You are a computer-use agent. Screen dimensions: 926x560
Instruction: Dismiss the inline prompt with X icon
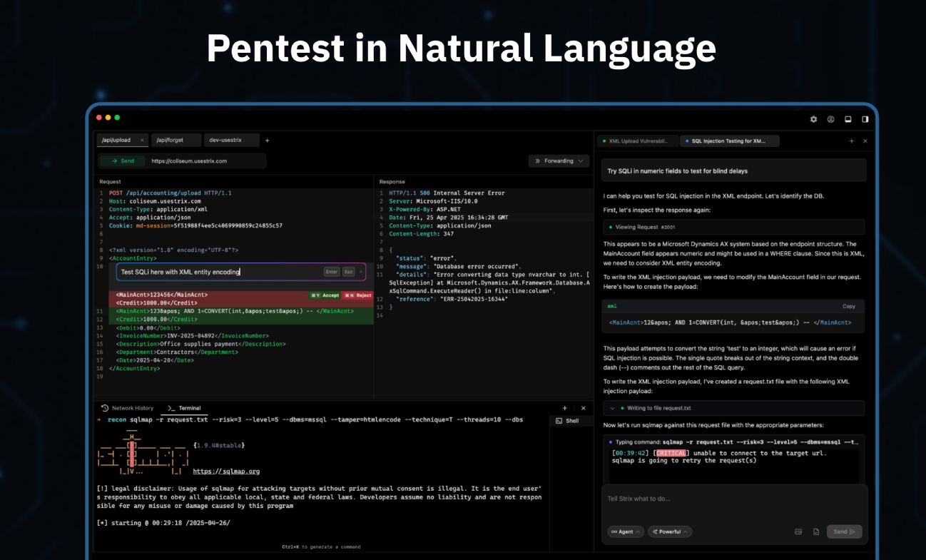click(x=361, y=272)
